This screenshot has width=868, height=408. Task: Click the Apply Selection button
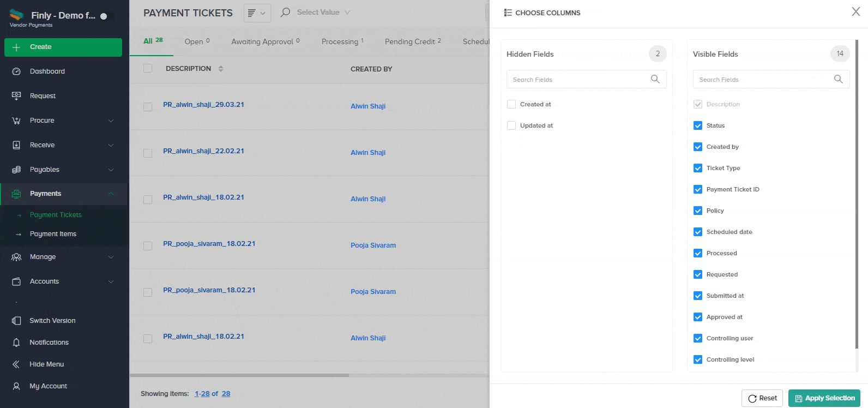click(824, 398)
